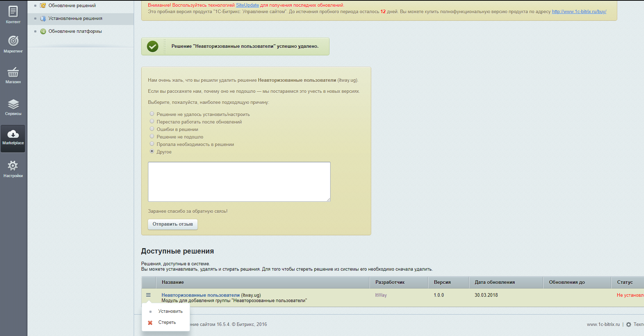
Task: Click the Обновление решений tree icon
Action: click(x=43, y=6)
